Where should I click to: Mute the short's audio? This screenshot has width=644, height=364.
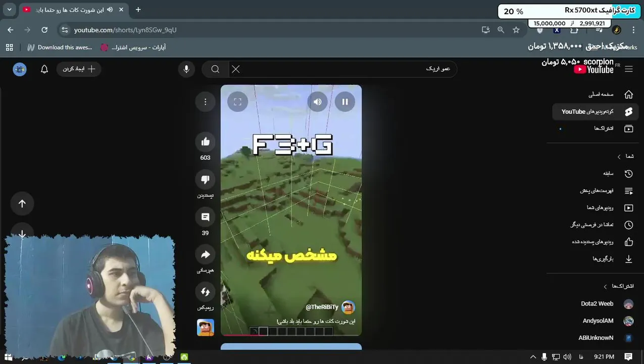point(317,102)
